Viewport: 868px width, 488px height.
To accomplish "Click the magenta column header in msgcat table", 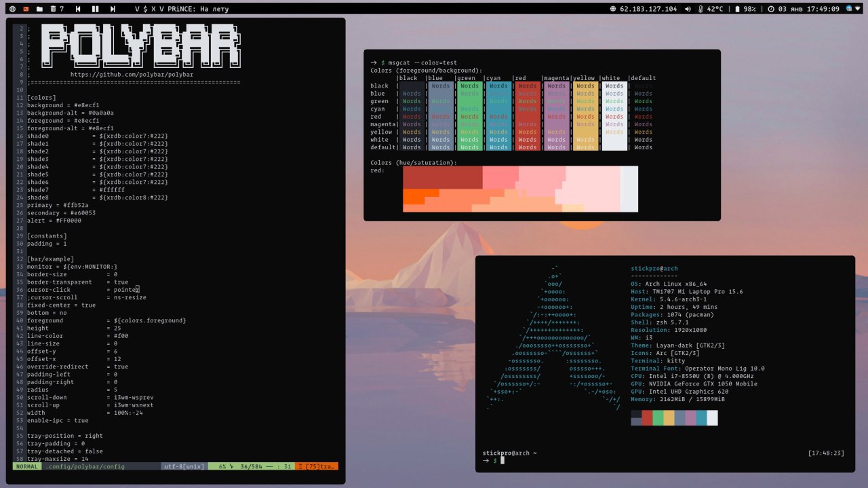I will tap(556, 78).
